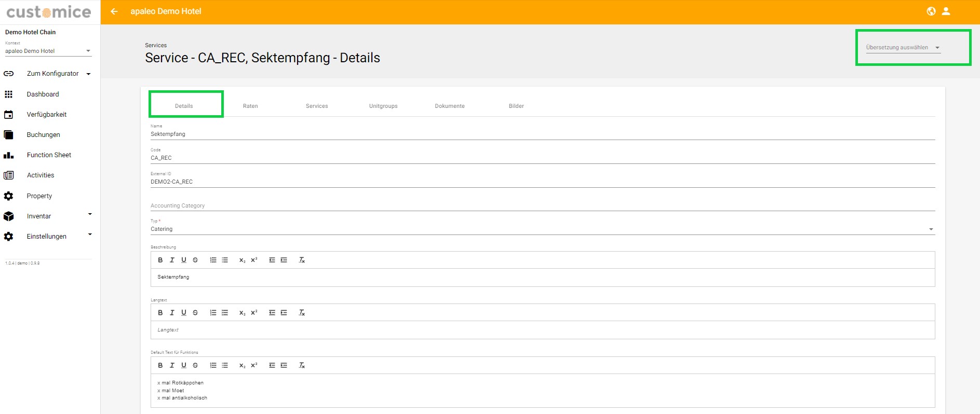The height and width of the screenshot is (414, 980).
Task: Click the Zum Konfigurator link icon
Action: coord(8,74)
